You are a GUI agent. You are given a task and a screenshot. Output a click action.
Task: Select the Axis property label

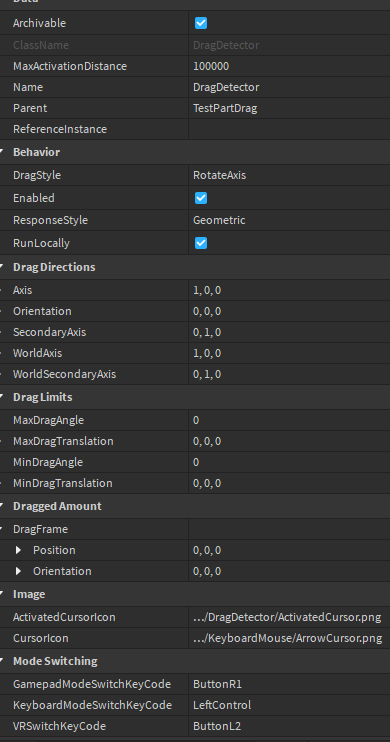click(x=22, y=290)
